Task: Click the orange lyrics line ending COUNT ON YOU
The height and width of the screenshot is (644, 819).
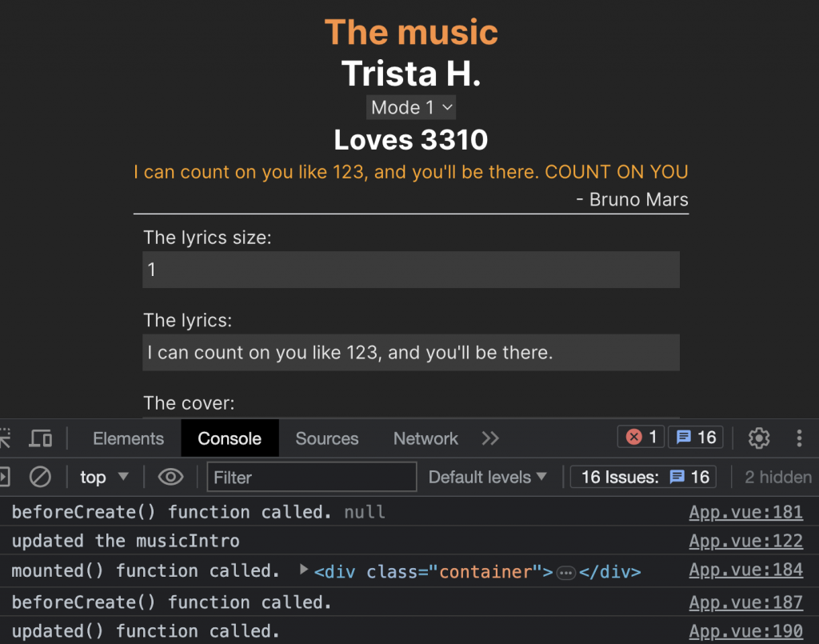Action: pyautogui.click(x=411, y=172)
